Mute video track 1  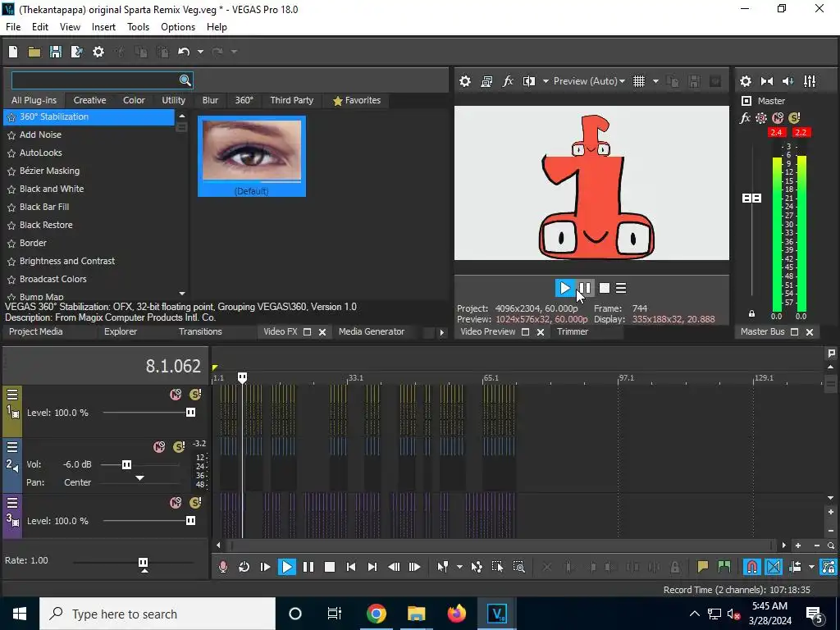[x=176, y=395]
